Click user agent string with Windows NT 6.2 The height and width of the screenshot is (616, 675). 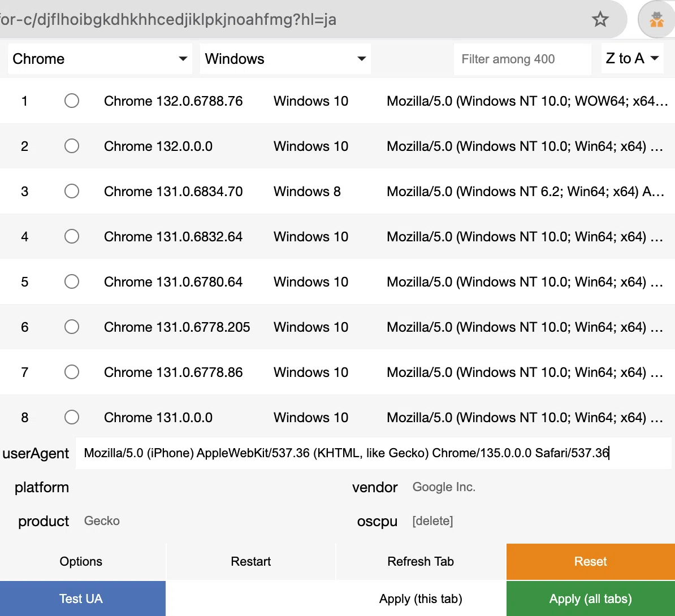526,191
